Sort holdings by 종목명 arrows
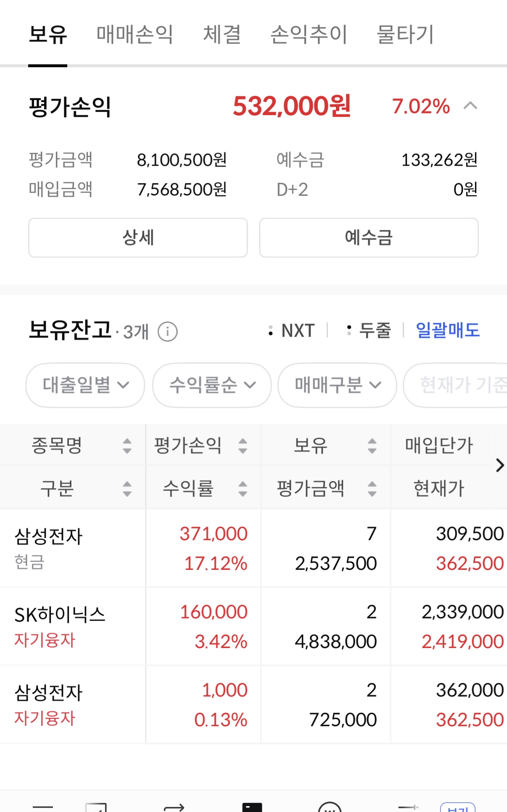507x812 pixels. [x=127, y=446]
